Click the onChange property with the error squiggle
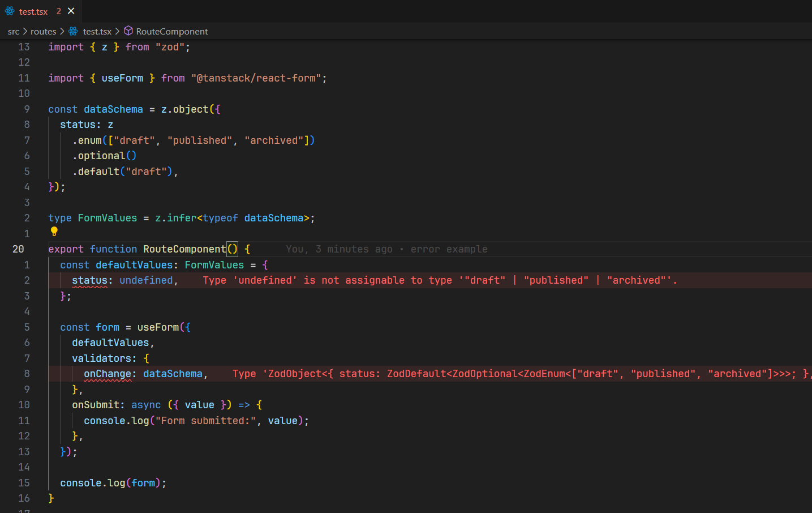 (x=108, y=374)
